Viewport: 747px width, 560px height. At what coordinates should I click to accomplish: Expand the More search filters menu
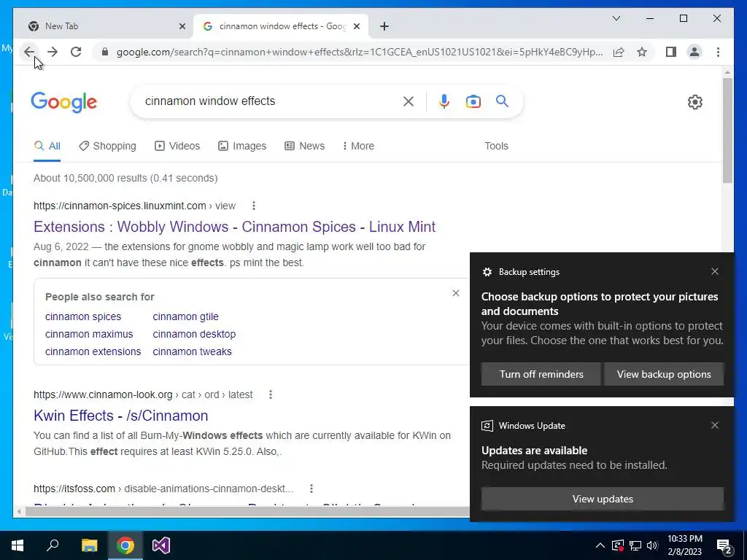click(x=358, y=146)
